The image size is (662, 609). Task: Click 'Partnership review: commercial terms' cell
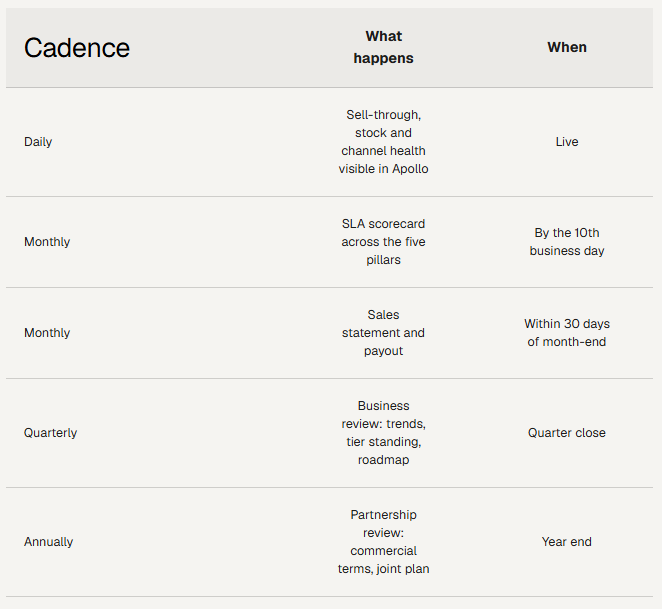(x=383, y=542)
